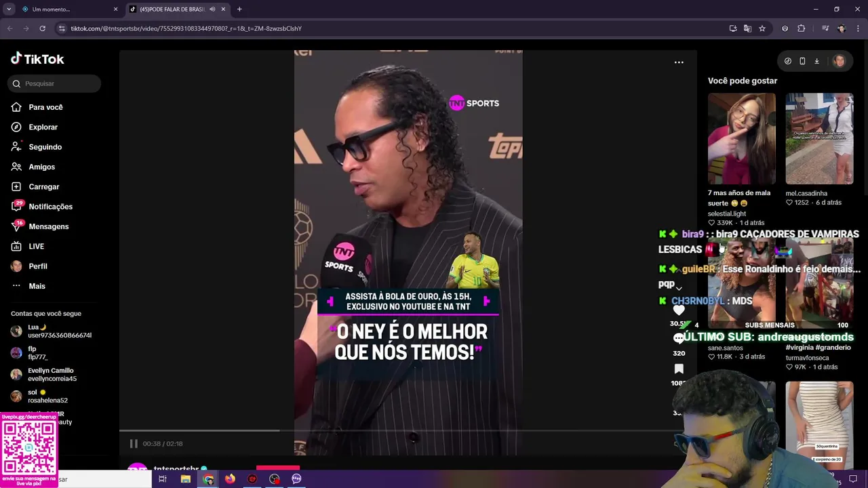Open OBS Studio from taskbar
868x488 pixels.
(274, 479)
